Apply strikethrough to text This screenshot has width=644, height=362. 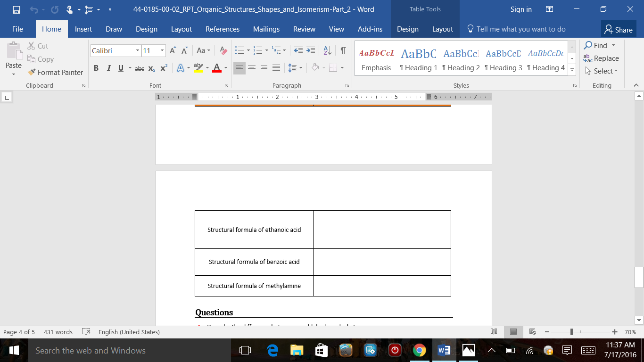pyautogui.click(x=140, y=68)
